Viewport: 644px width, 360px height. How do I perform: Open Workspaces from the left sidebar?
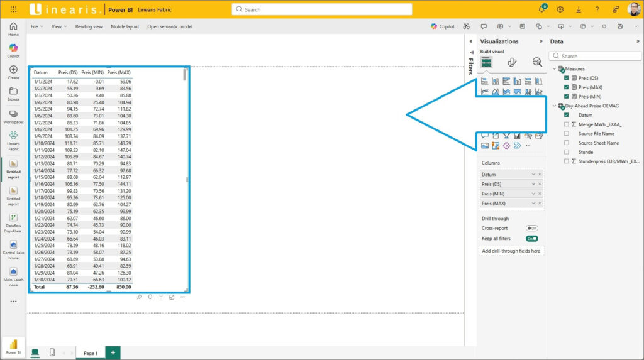tap(13, 116)
